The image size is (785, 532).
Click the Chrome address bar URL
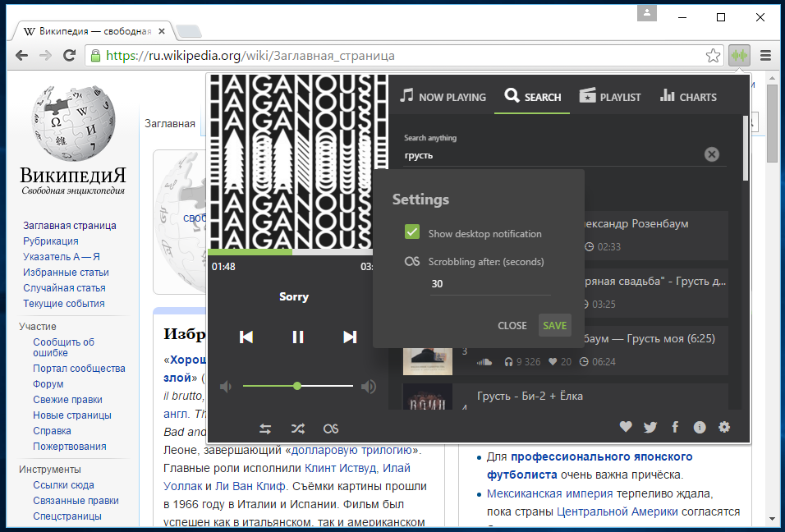point(250,56)
